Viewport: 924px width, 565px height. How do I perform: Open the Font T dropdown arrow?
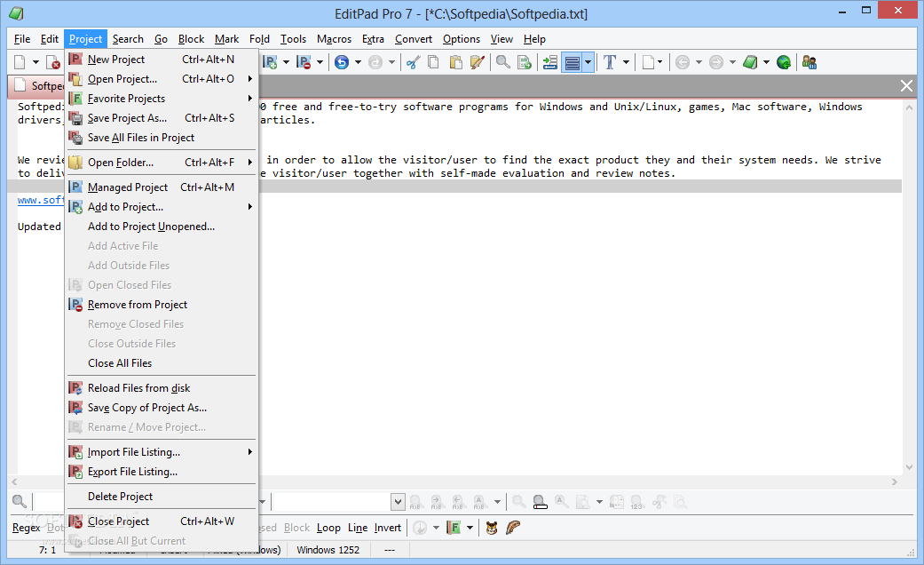point(627,62)
